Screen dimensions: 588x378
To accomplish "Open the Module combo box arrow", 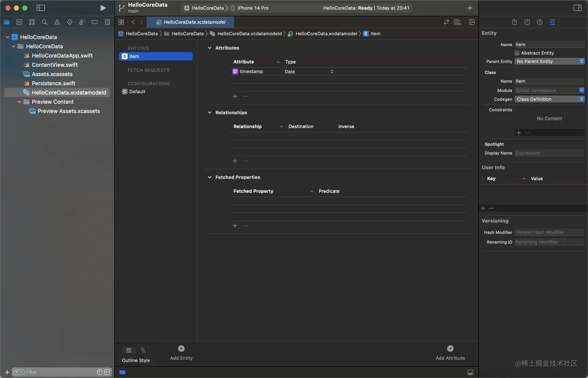I will [581, 90].
